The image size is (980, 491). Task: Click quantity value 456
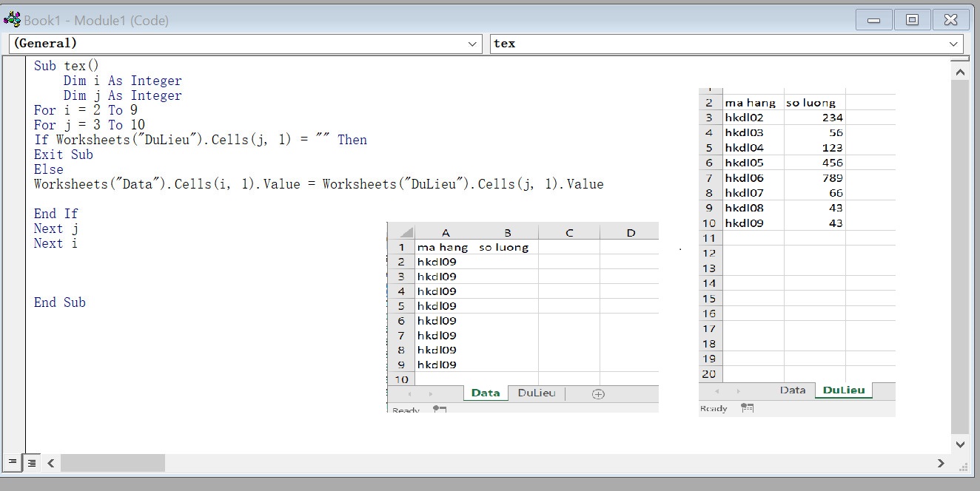click(832, 163)
